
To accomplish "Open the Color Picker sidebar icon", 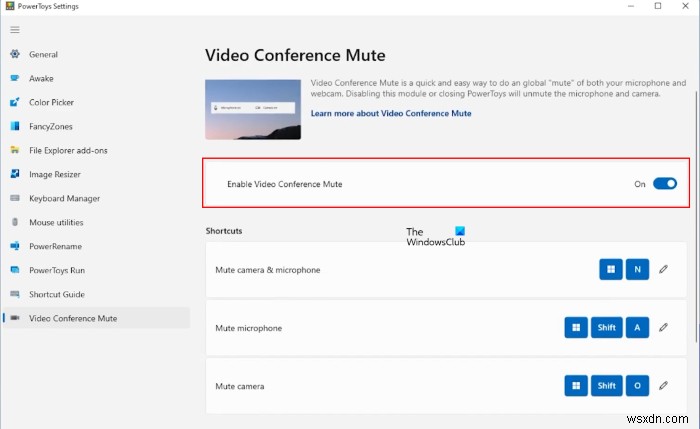I will [15, 102].
